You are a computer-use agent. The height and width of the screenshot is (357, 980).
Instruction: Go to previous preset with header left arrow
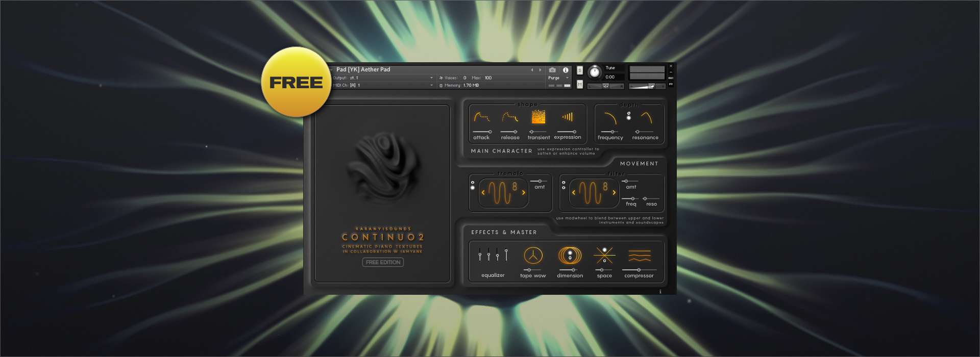[x=532, y=70]
